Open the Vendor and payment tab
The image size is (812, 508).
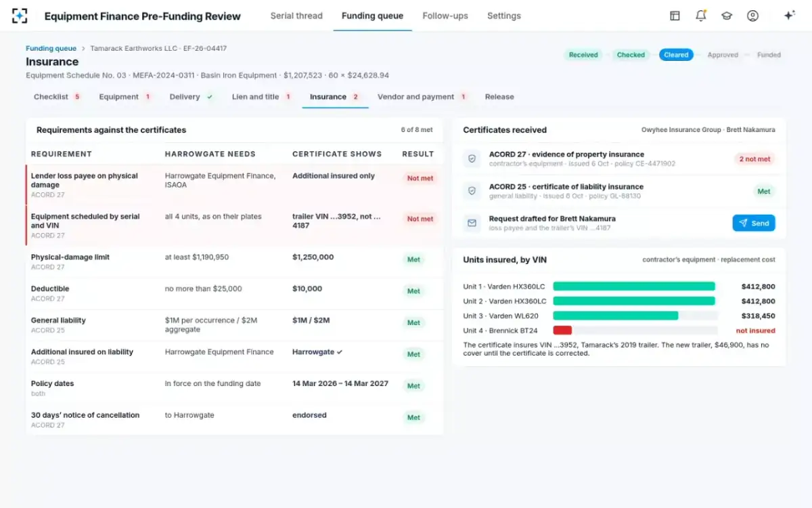tap(422, 97)
